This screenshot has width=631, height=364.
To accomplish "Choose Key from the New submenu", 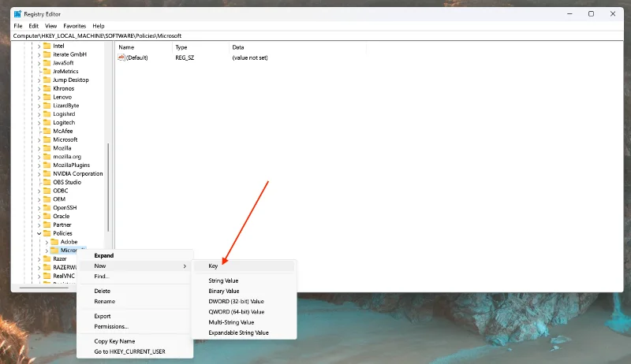I will (244, 266).
